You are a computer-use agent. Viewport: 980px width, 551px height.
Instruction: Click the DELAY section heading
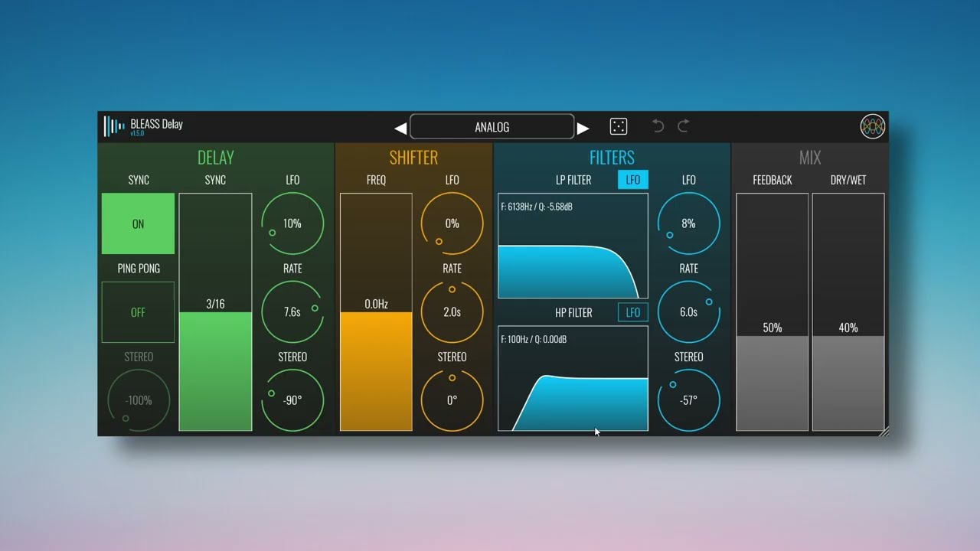[x=216, y=158]
